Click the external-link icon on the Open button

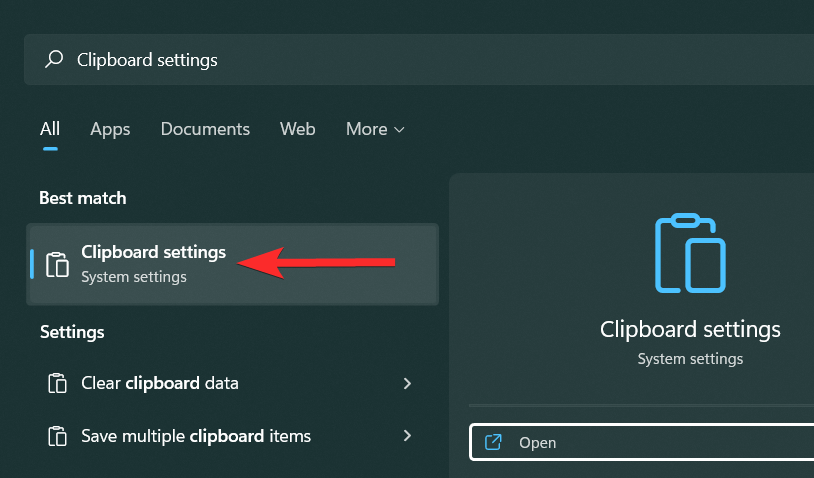pyautogui.click(x=492, y=442)
